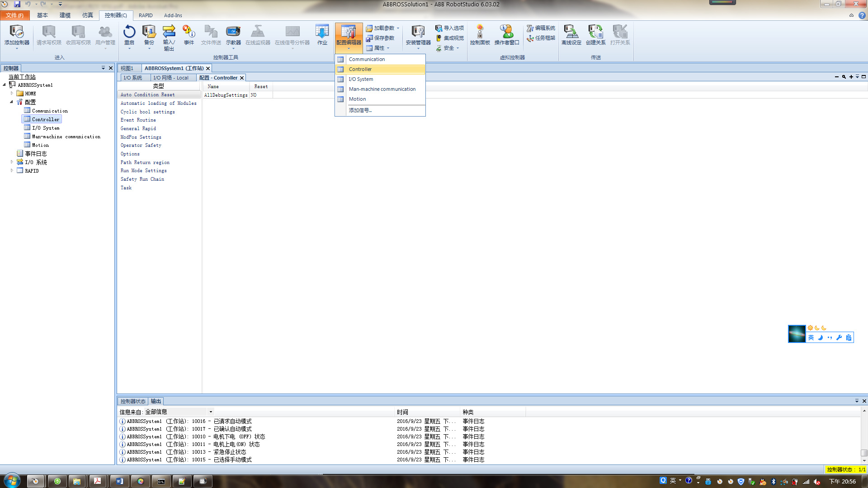Open the 备份 (Backup) tool
The image size is (868, 488).
pos(149,35)
